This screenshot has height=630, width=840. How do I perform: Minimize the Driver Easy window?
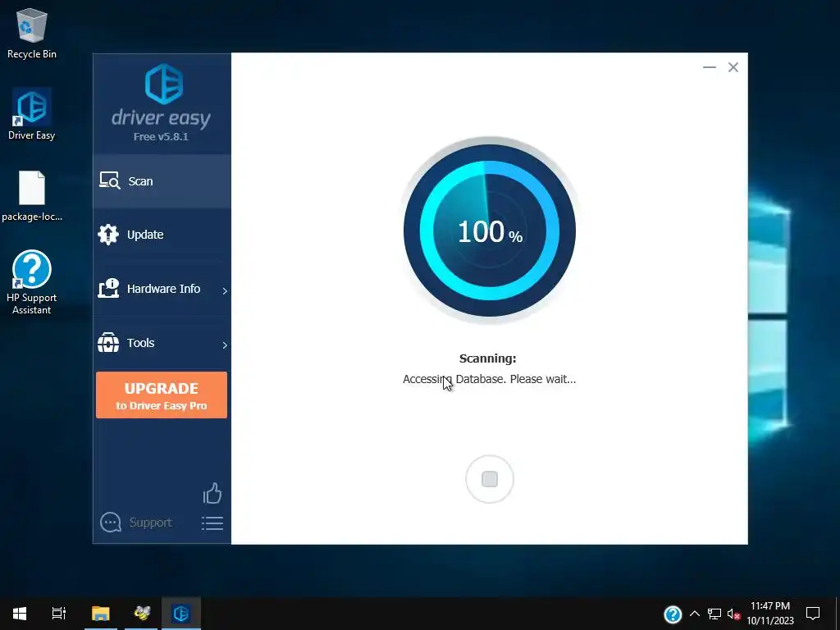(710, 67)
